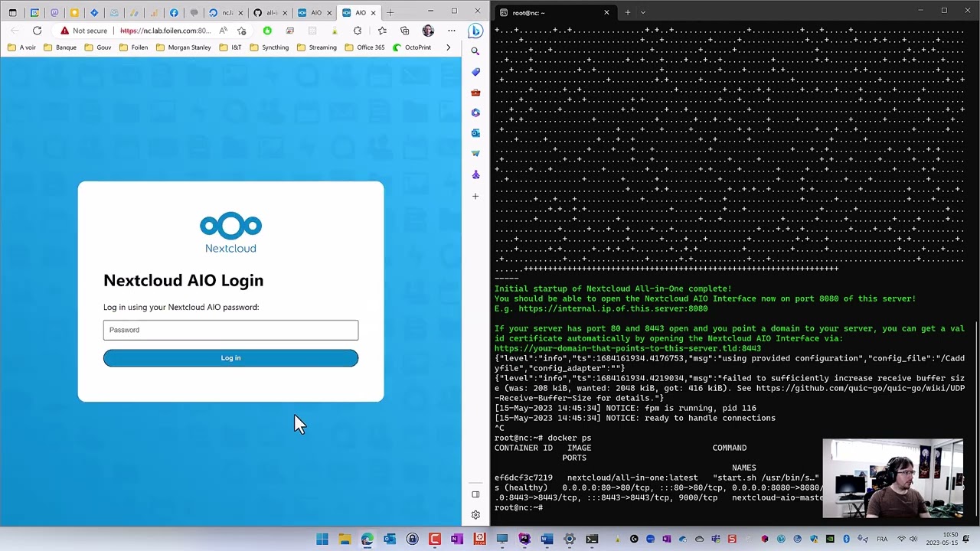Open the terminal profiles dropdown arrow

pos(642,12)
